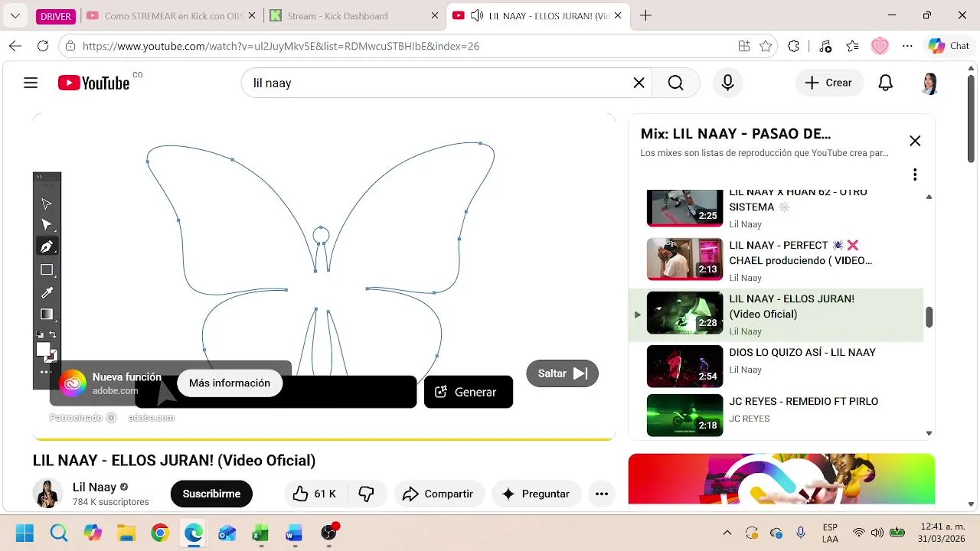This screenshot has width=980, height=551.
Task: Open Edge split screen icon
Action: tap(744, 46)
